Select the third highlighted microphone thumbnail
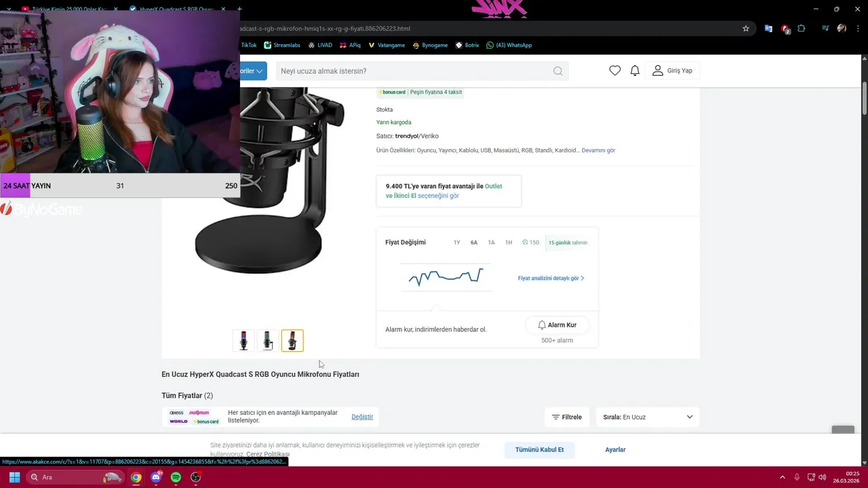 pyautogui.click(x=292, y=340)
